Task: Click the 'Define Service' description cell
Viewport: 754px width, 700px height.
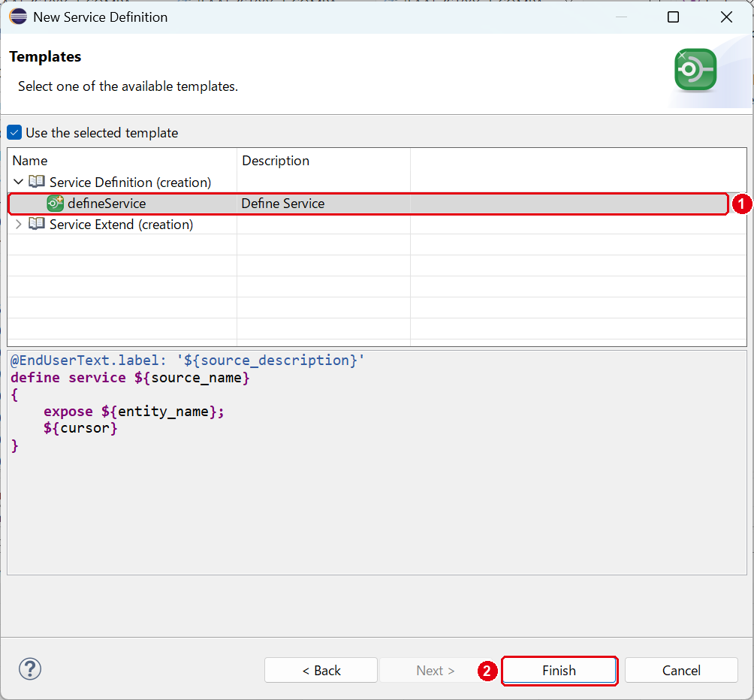Action: coord(282,204)
